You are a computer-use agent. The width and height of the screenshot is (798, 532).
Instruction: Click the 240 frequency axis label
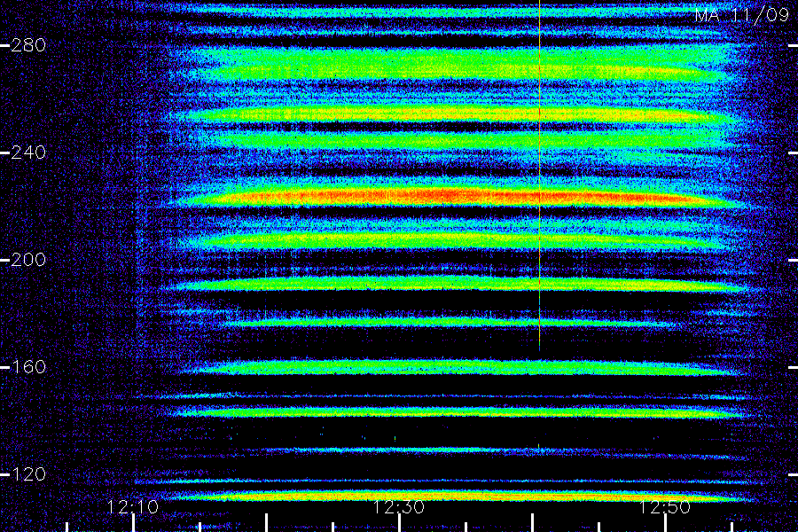click(28, 153)
